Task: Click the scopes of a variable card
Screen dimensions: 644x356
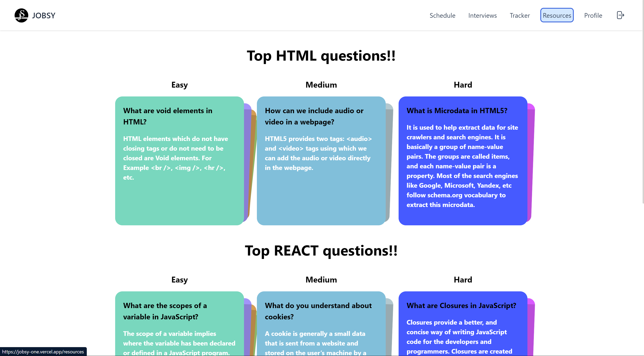Action: [179, 325]
